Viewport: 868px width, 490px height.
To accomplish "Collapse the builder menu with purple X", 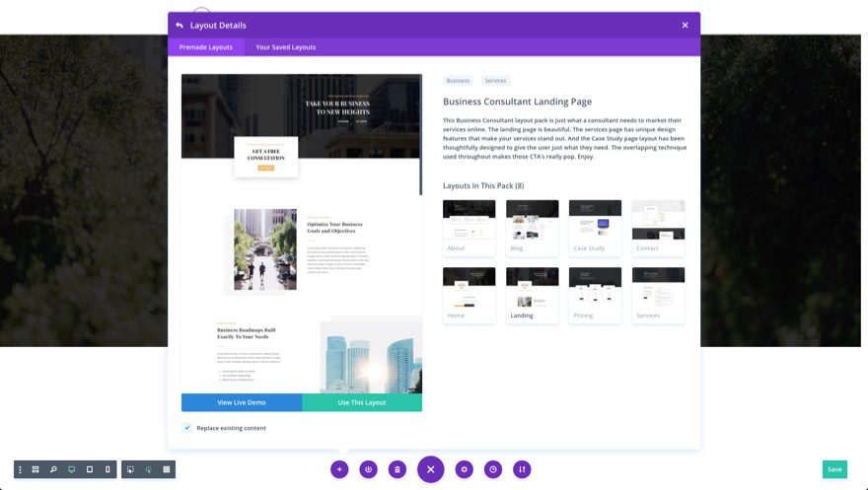I will 430,469.
